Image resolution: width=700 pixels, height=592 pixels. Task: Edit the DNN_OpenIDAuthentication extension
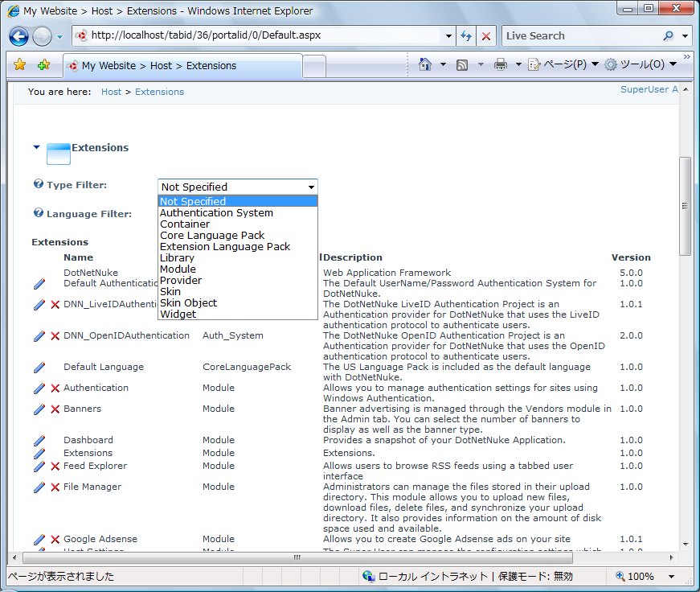click(x=39, y=336)
